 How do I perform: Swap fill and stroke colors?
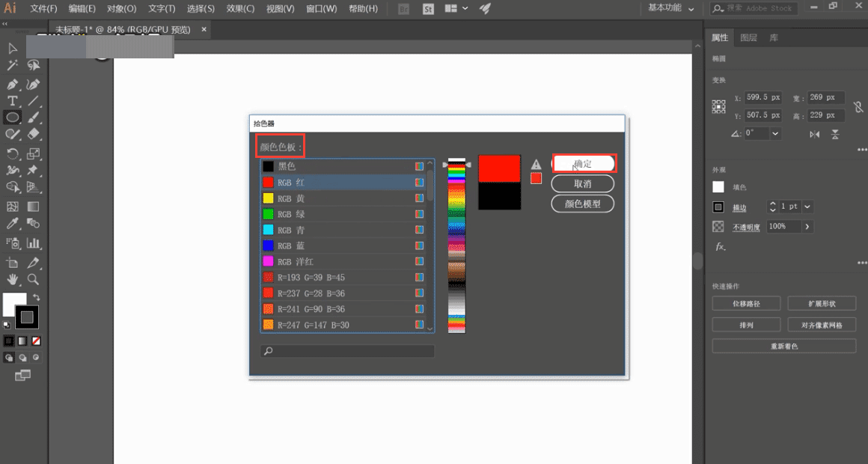click(36, 297)
